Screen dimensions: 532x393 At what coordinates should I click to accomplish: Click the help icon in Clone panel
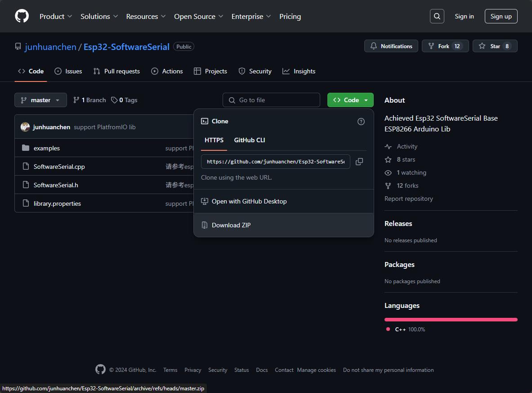click(361, 122)
